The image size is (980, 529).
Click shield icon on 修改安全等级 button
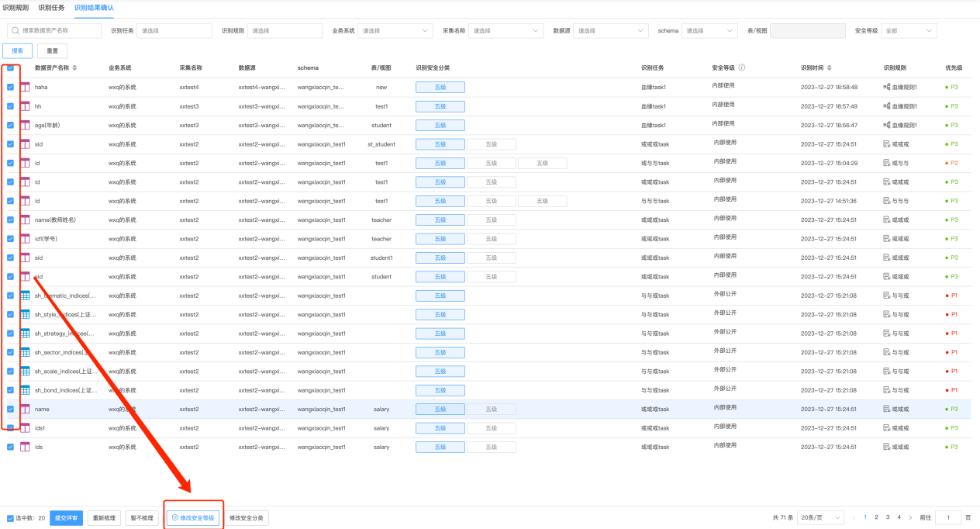pos(175,517)
